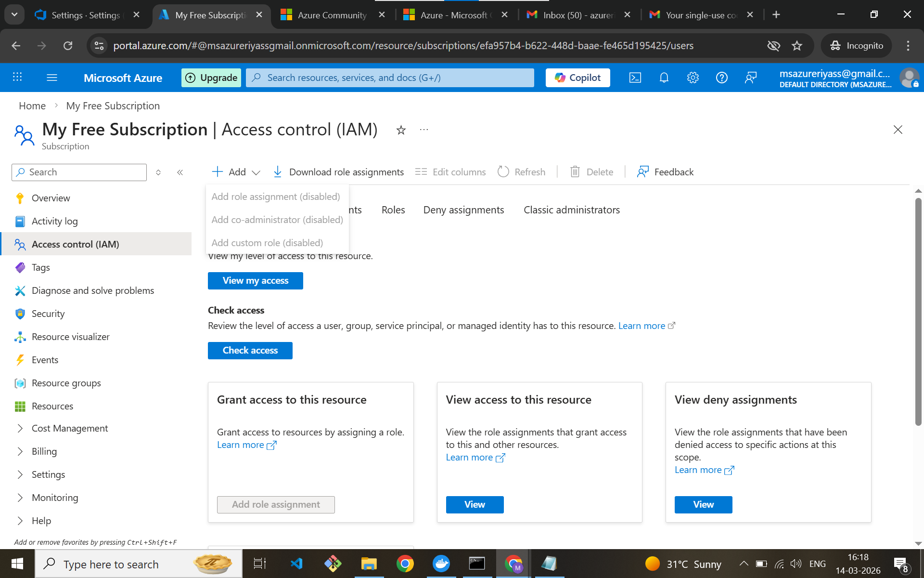Click the top bar feedback person icon

click(751, 78)
